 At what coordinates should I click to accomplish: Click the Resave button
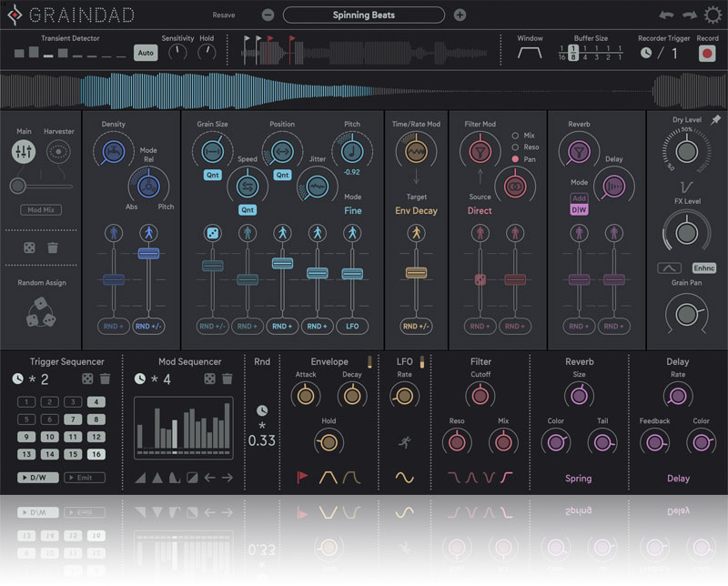point(223,15)
